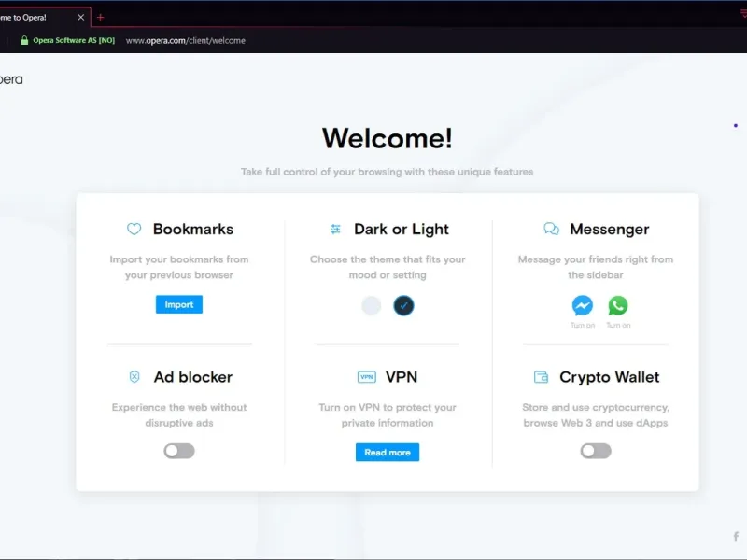Screen dimensions: 747x560
Task: Select the dark theme circle
Action: click(403, 306)
